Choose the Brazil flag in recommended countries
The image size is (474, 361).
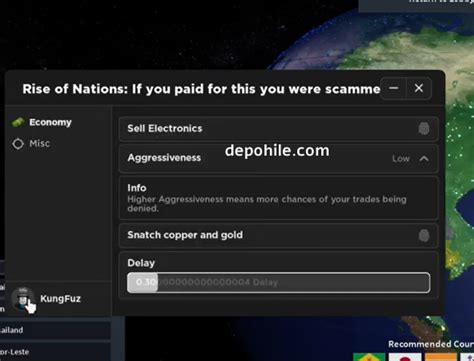[x=369, y=357]
